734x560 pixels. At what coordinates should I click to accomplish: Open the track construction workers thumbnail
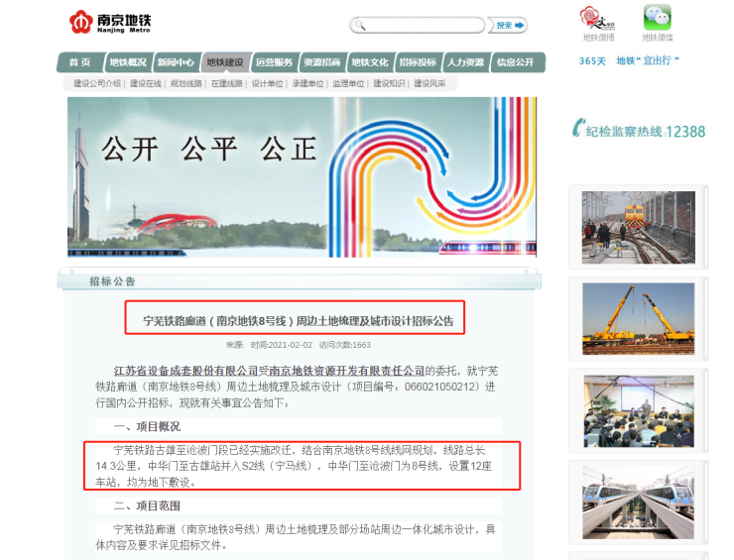click(638, 227)
